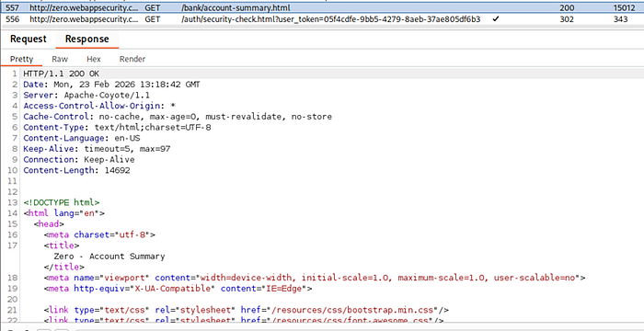Click the meta viewport line
This screenshot has height=331, width=644.
pyautogui.click(x=315, y=278)
